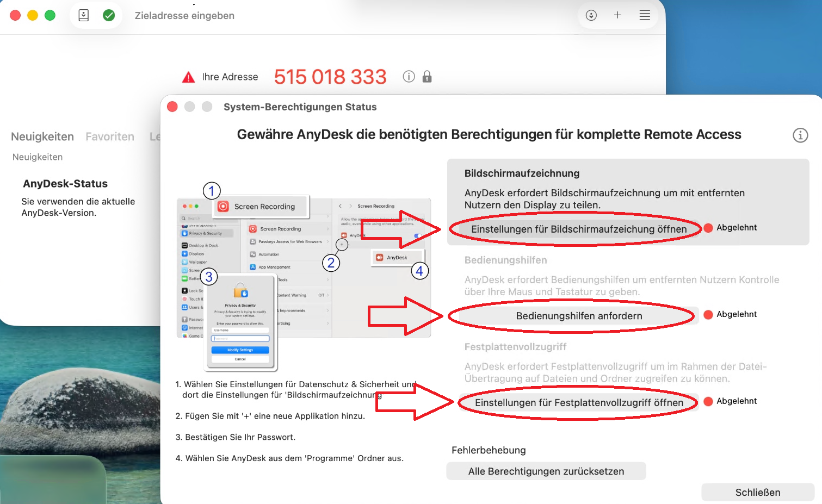Click Bedienungshilfen anfordern button

click(579, 316)
